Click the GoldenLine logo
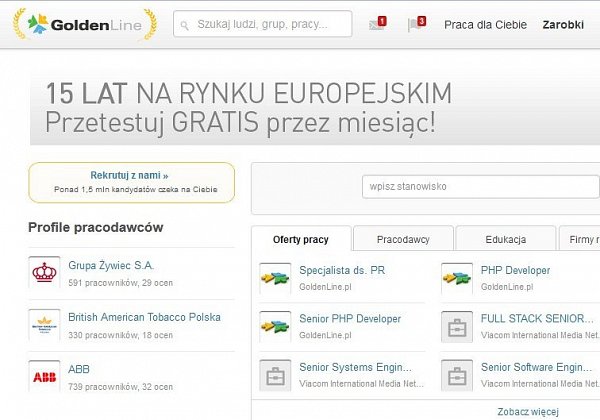 click(x=85, y=24)
